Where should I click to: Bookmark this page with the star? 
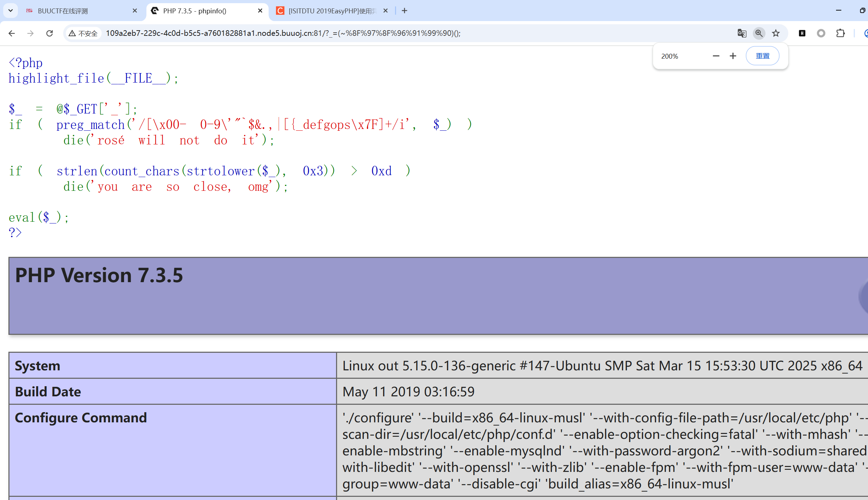[776, 33]
